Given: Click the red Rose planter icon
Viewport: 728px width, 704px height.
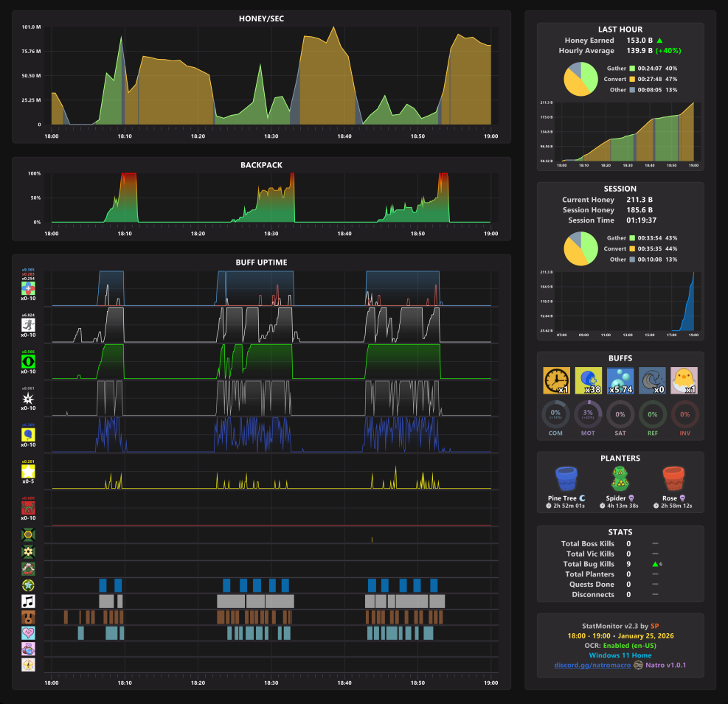Looking at the screenshot, I should (x=673, y=479).
